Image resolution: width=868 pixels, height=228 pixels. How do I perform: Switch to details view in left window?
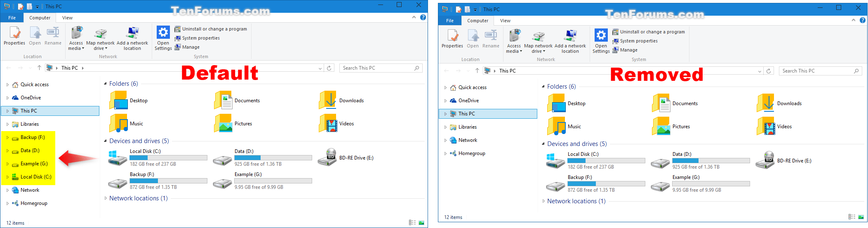coord(412,223)
